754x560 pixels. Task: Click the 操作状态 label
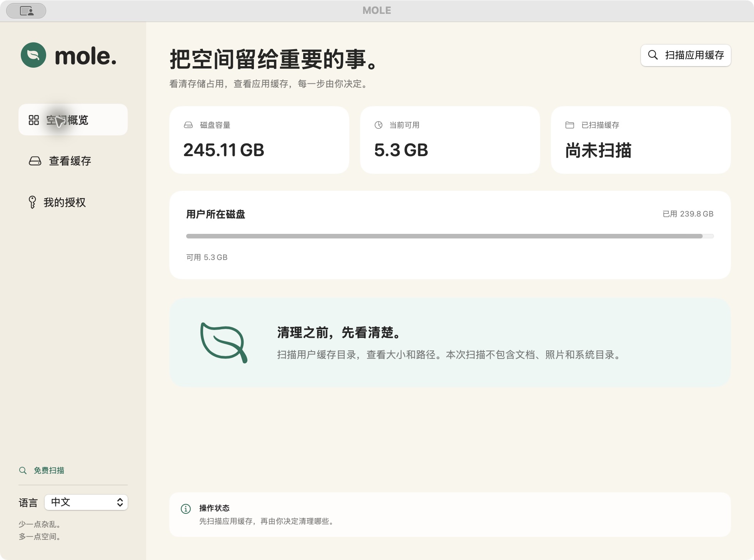click(x=214, y=508)
